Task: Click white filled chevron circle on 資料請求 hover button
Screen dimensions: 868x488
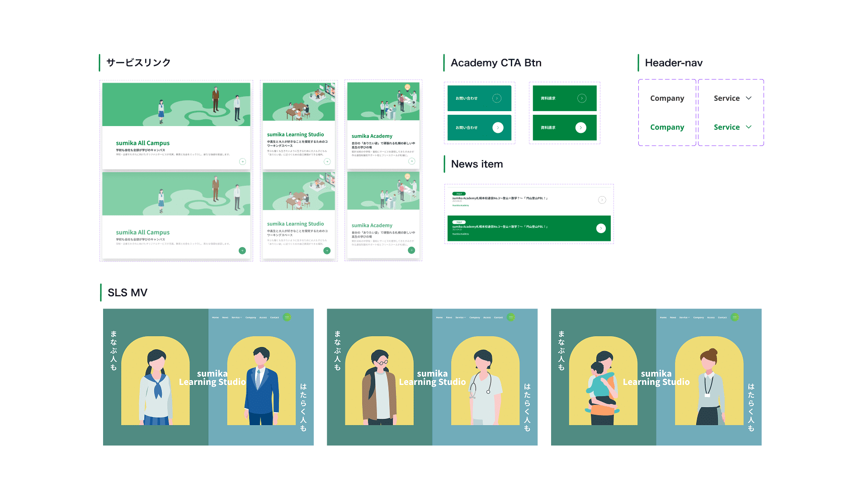Action: [581, 127]
